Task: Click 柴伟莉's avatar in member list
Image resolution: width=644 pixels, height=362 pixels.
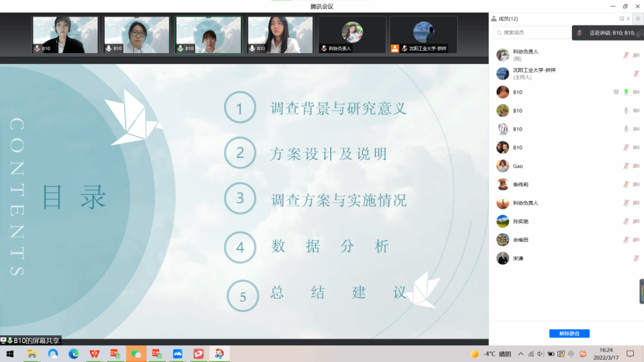Action: 503,184
